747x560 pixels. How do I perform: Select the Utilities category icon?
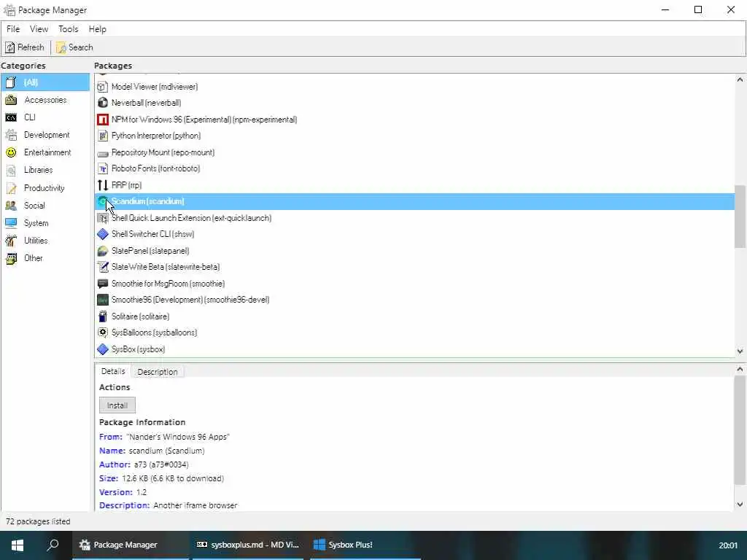point(11,241)
